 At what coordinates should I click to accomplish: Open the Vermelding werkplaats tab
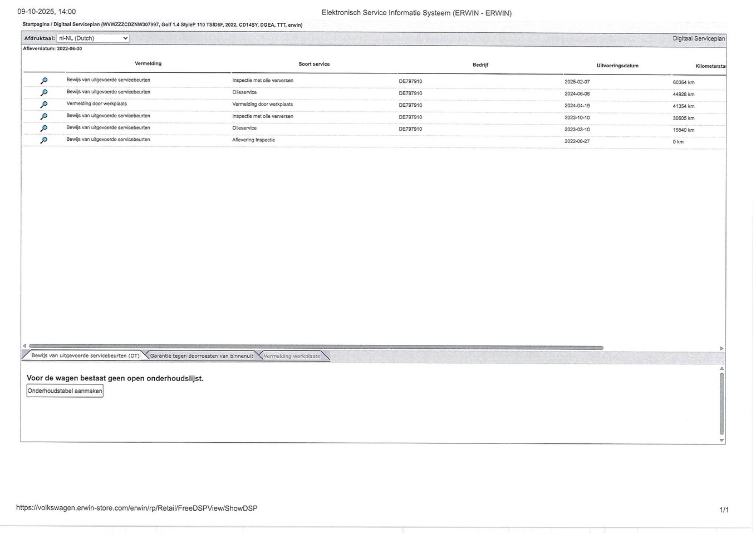coord(292,356)
